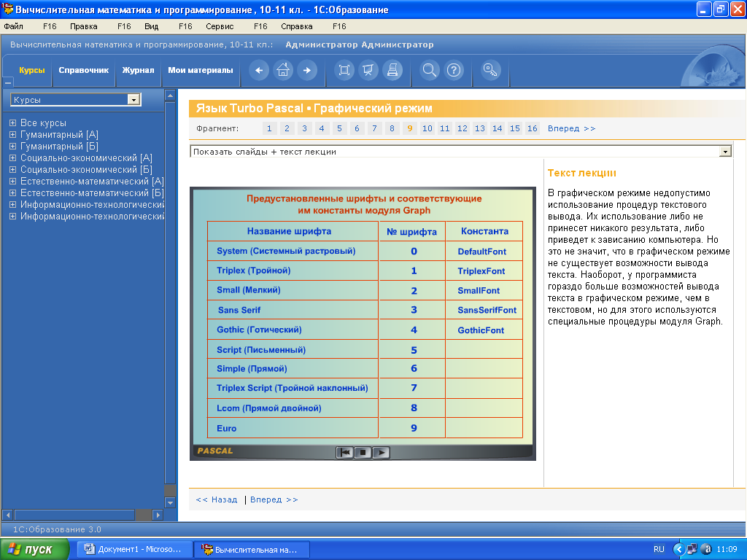Go to fragment 8
The width and height of the screenshot is (747, 560).
pyautogui.click(x=392, y=128)
